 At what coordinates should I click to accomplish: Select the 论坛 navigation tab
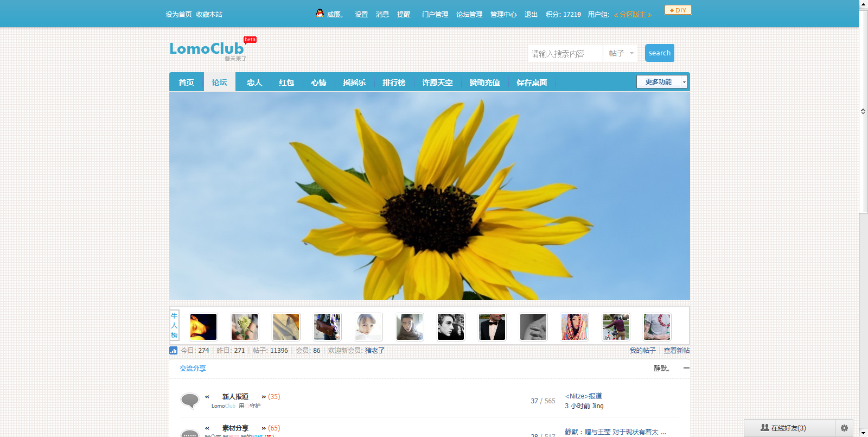[x=220, y=83]
